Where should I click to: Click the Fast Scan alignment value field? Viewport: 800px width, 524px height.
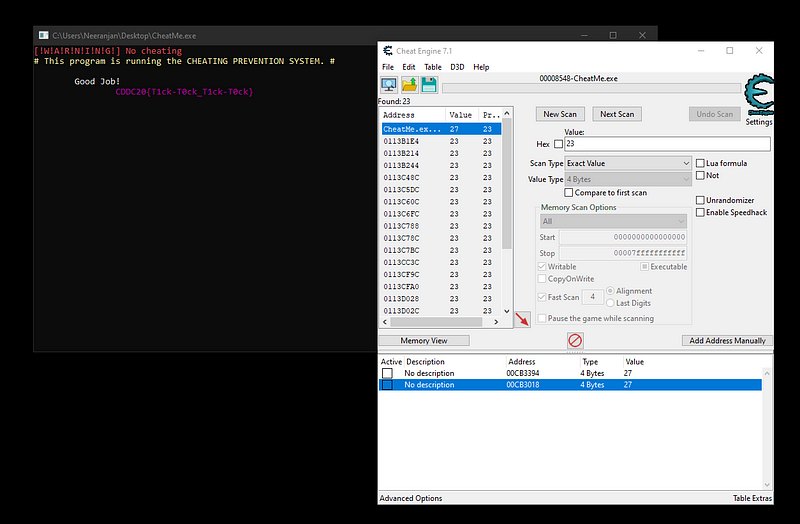coord(593,297)
